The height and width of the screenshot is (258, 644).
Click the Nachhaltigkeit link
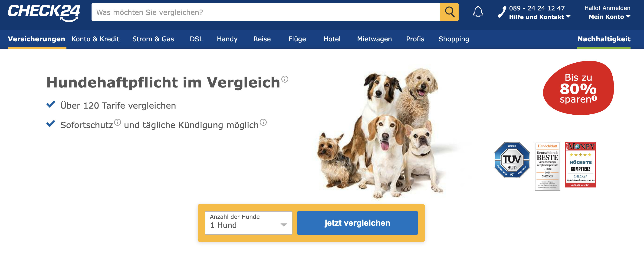click(x=604, y=39)
